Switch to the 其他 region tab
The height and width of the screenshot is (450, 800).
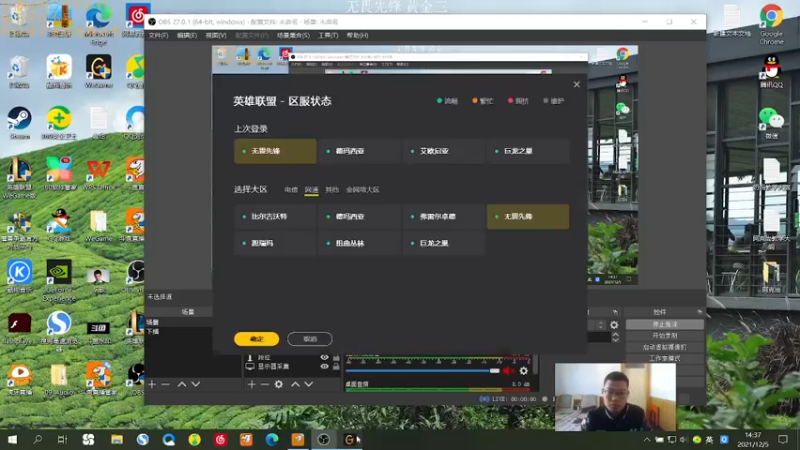332,189
